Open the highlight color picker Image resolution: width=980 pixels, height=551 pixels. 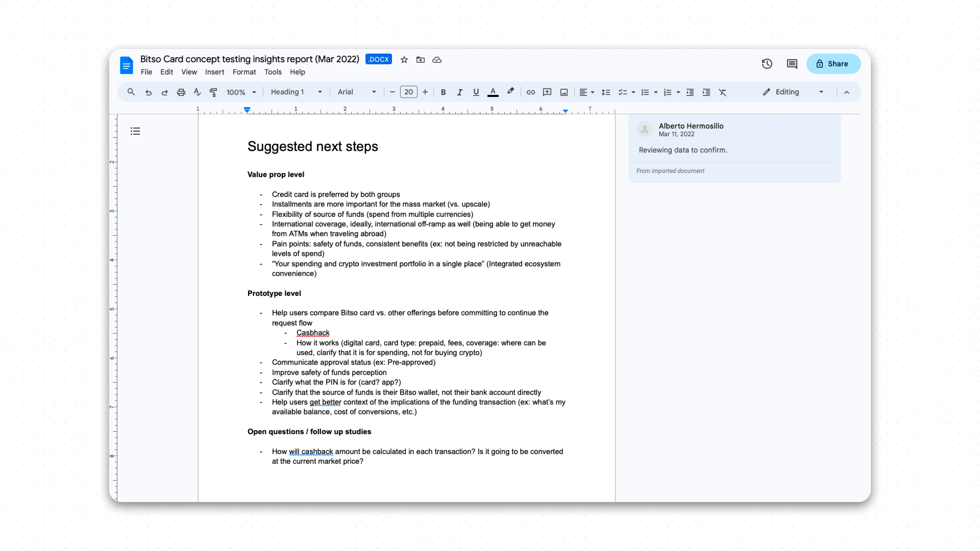(510, 92)
